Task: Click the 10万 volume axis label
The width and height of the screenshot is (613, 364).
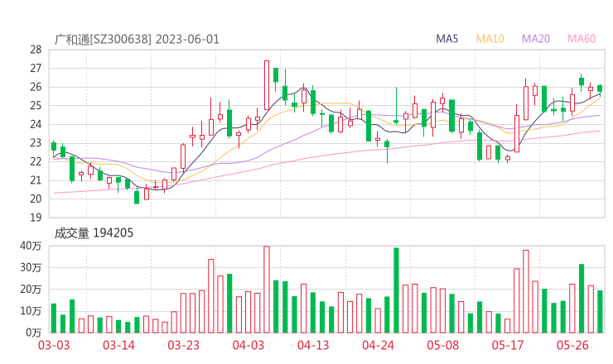Action: click(x=31, y=311)
